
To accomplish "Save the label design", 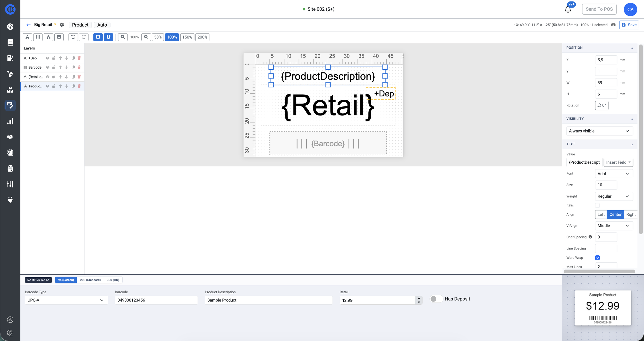I will [x=629, y=25].
